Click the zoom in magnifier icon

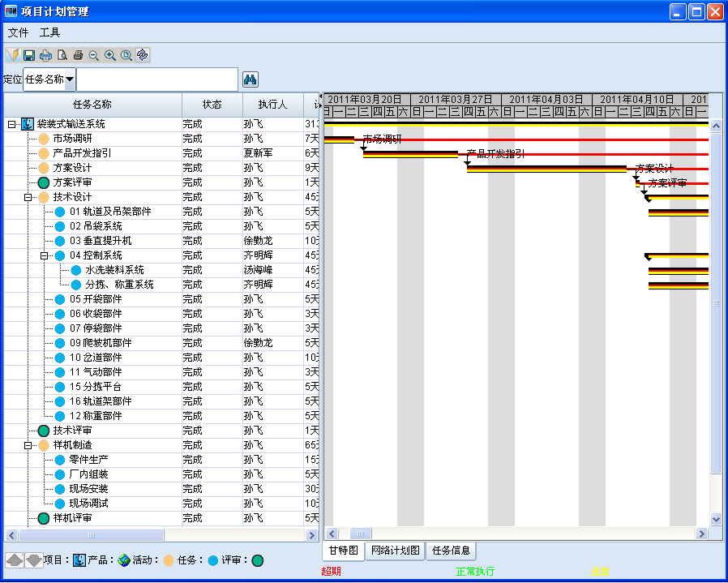[x=110, y=55]
